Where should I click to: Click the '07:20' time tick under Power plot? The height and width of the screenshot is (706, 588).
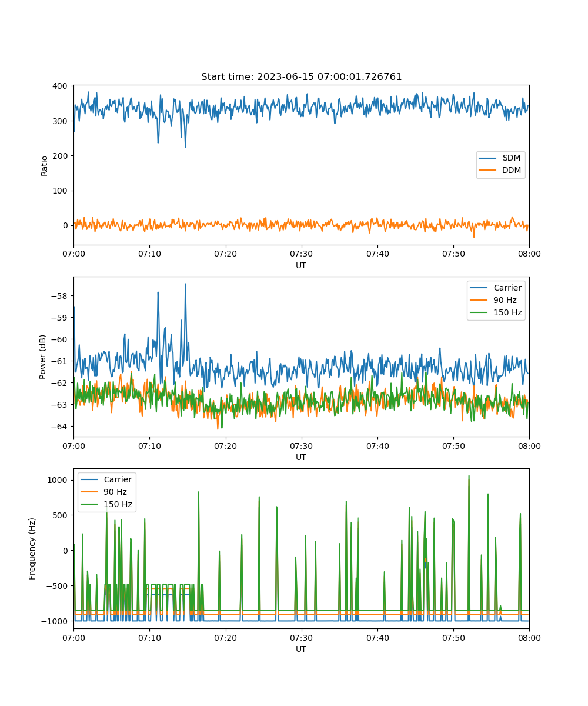pyautogui.click(x=225, y=445)
